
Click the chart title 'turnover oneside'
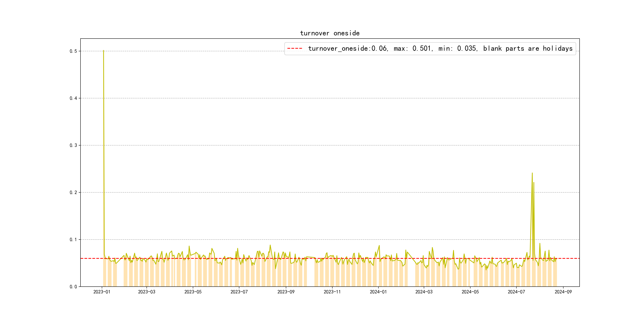[330, 33]
